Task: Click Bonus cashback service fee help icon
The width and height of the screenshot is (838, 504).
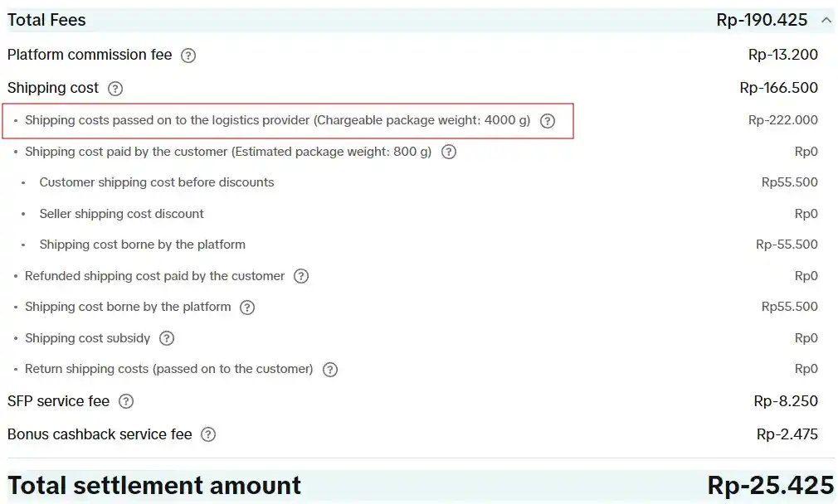Action: pyautogui.click(x=208, y=434)
